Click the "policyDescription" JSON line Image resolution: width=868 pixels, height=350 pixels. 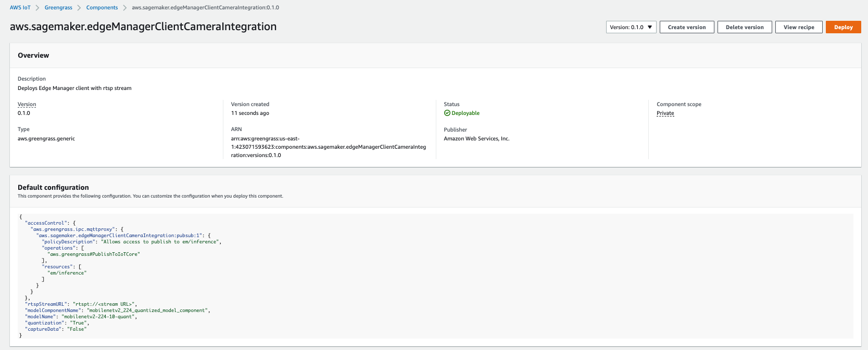pyautogui.click(x=132, y=242)
